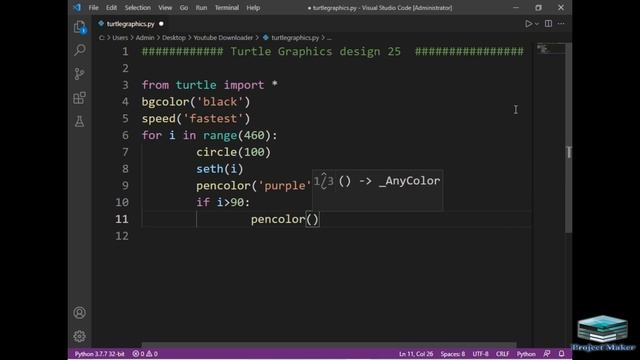Click UTF-8 encoding status entry

[x=480, y=354]
